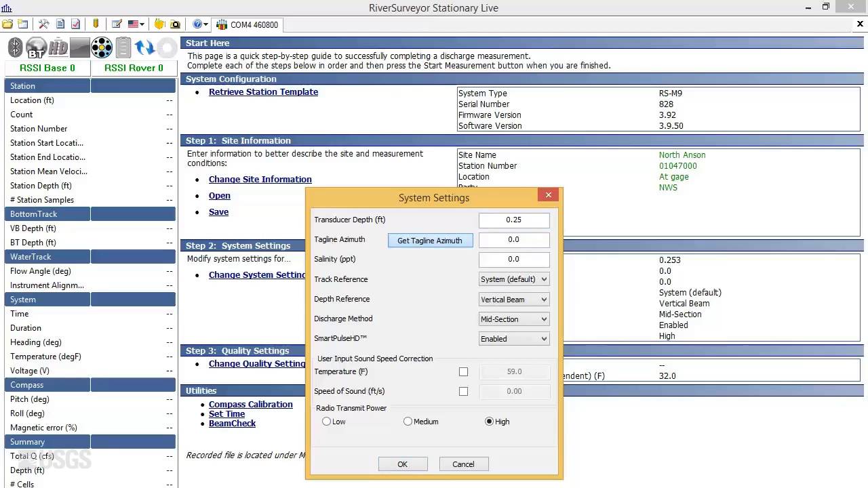Open the crossed tools settings icon
The width and height of the screenshot is (868, 488).
click(x=44, y=24)
